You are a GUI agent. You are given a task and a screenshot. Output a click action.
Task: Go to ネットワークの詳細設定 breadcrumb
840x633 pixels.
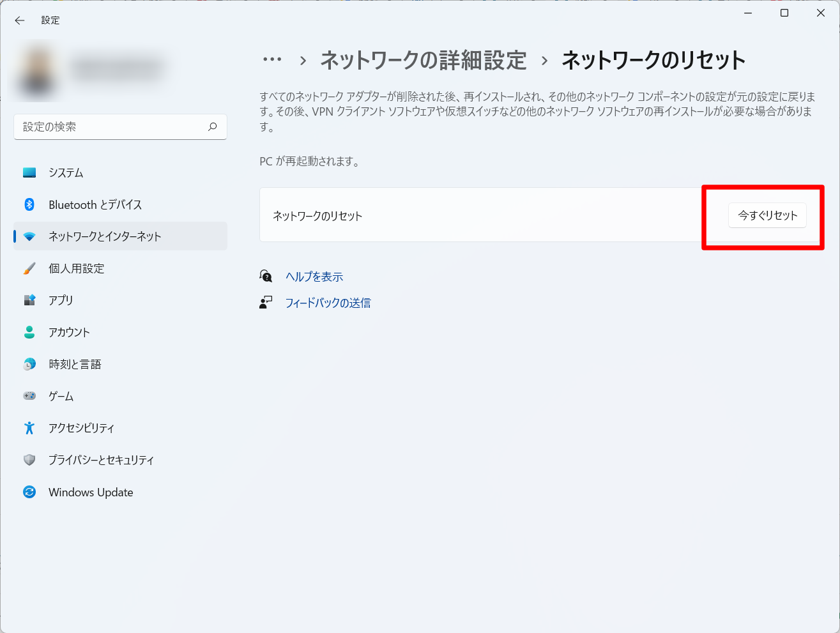pos(423,60)
